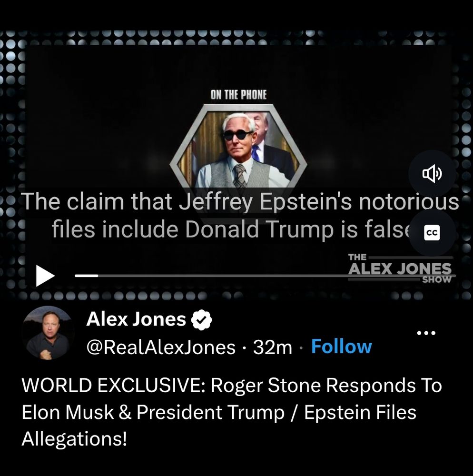Mute the video using the speaker icon

pyautogui.click(x=432, y=173)
